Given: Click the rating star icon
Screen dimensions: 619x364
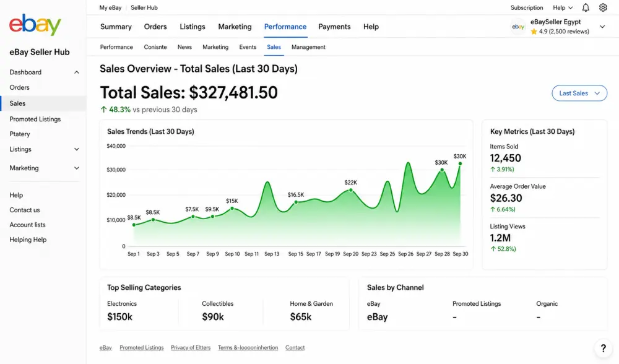Looking at the screenshot, I should tap(534, 32).
